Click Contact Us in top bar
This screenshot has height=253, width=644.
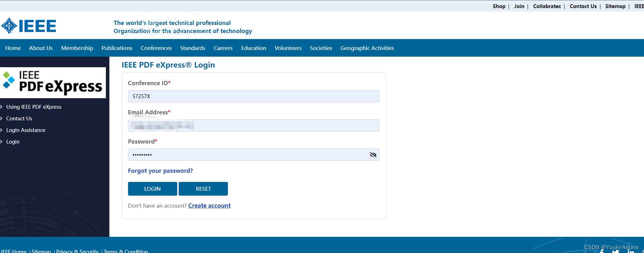pyautogui.click(x=583, y=6)
